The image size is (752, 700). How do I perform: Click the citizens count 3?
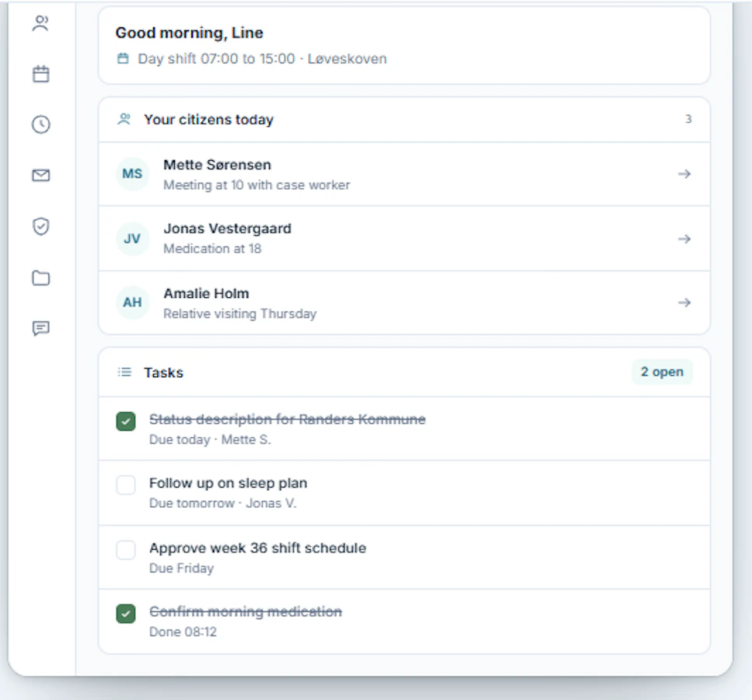[688, 119]
